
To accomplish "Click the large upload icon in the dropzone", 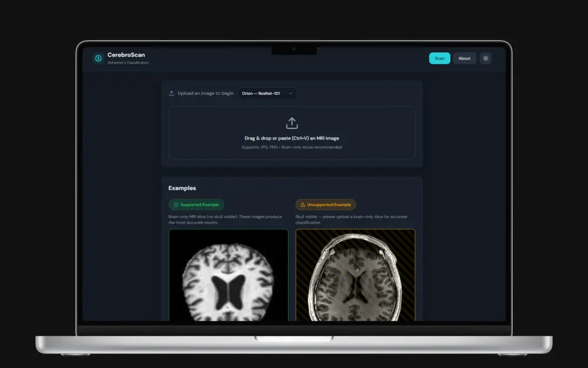I will [292, 122].
